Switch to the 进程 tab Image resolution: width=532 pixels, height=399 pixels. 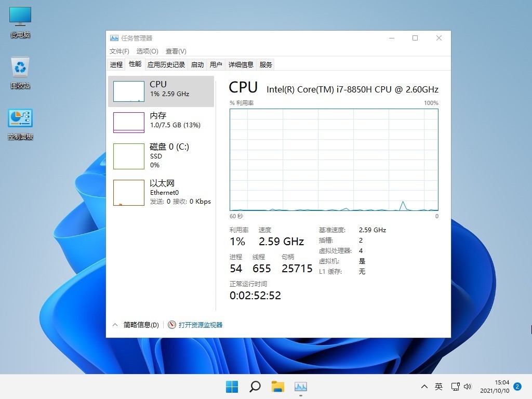116,64
